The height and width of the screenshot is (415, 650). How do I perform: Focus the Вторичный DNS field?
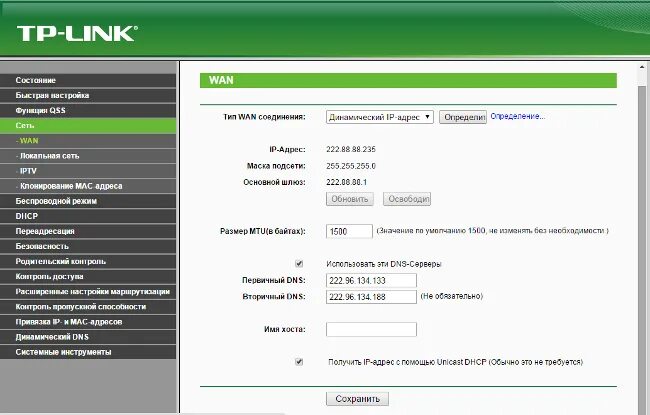tap(371, 297)
